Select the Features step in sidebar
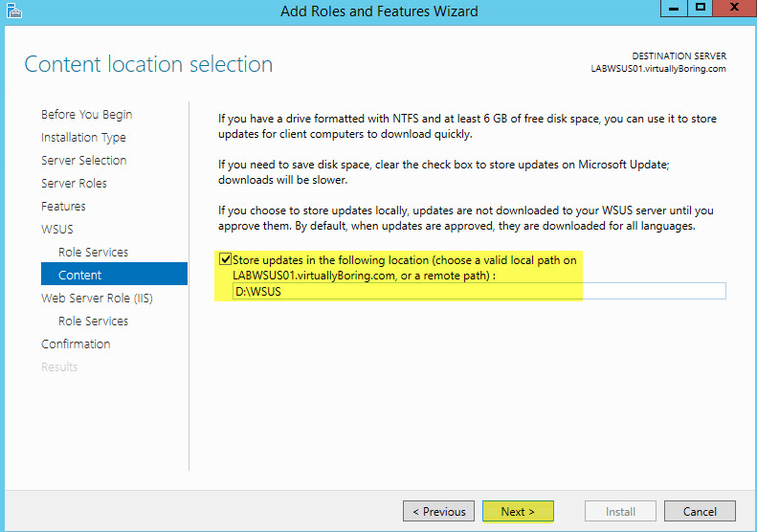 click(63, 206)
